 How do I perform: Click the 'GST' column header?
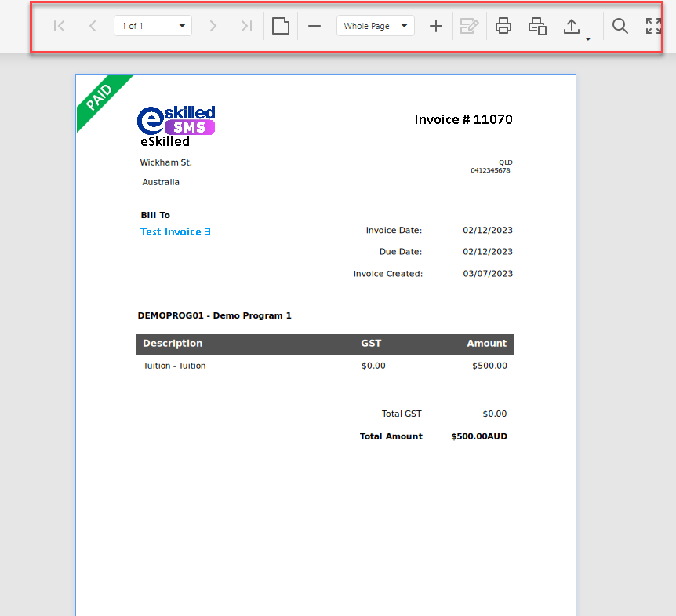371,344
